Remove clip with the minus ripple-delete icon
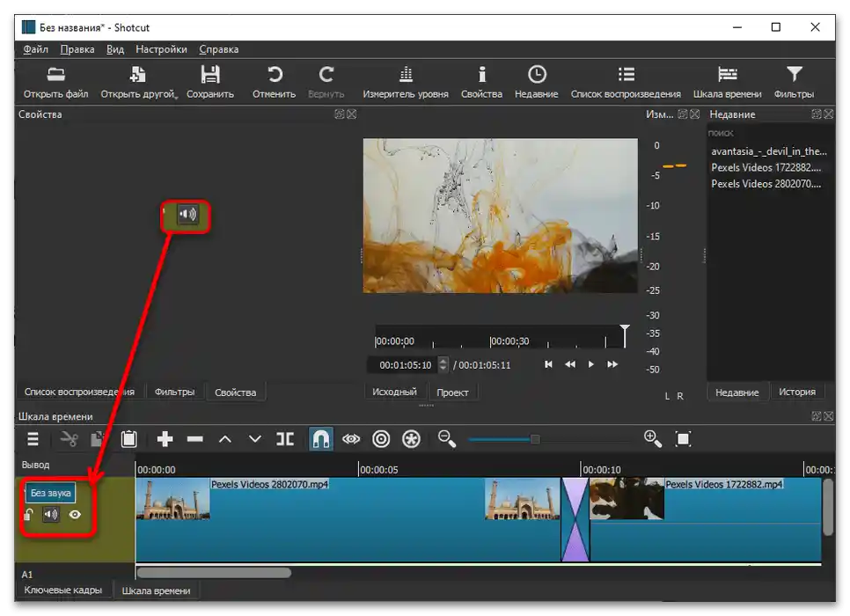 coord(195,439)
